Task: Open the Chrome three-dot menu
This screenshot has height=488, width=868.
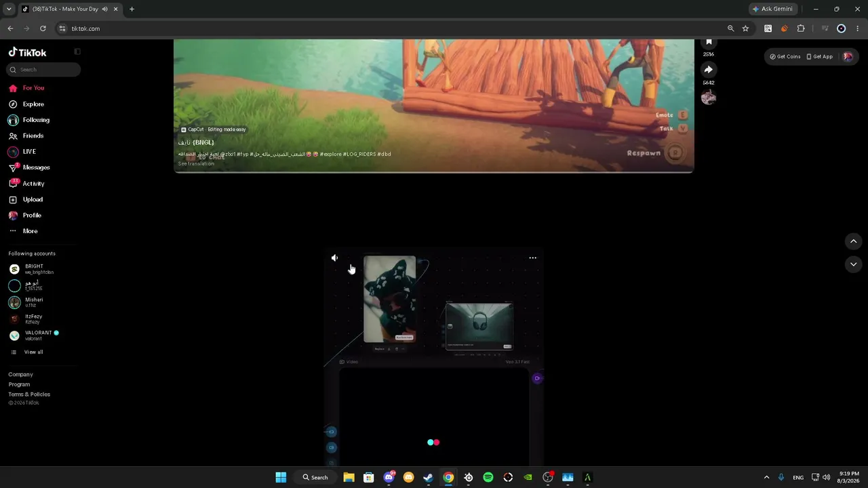Action: pyautogui.click(x=857, y=28)
